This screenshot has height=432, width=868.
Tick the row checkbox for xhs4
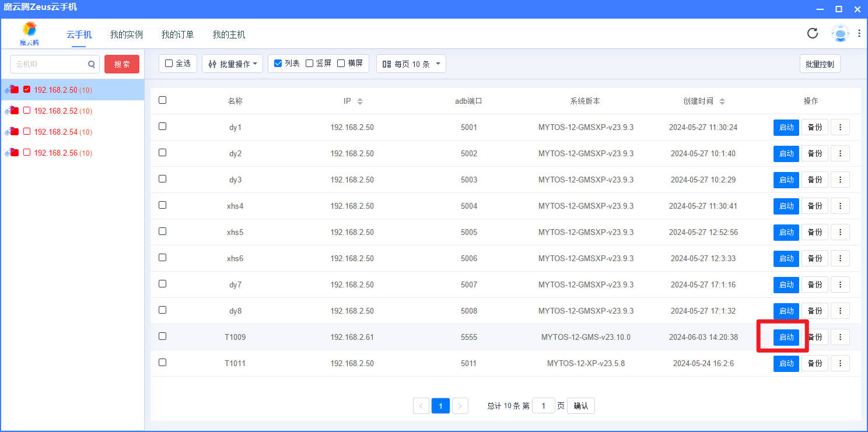click(x=162, y=205)
